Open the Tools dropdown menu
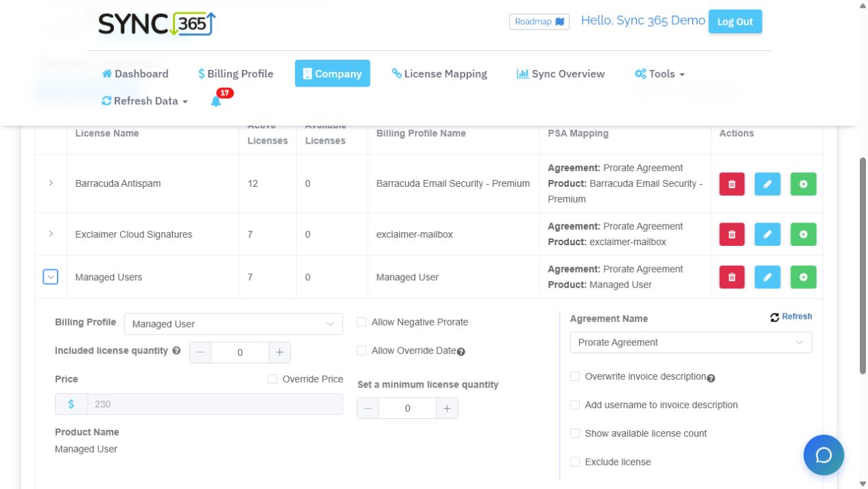 click(x=659, y=73)
